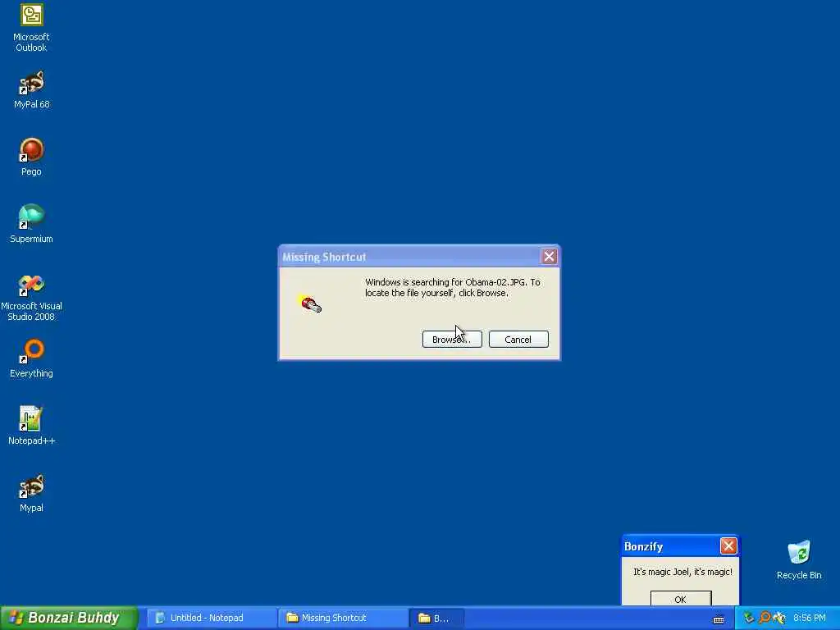Close the Bonzify message box

coord(728,546)
